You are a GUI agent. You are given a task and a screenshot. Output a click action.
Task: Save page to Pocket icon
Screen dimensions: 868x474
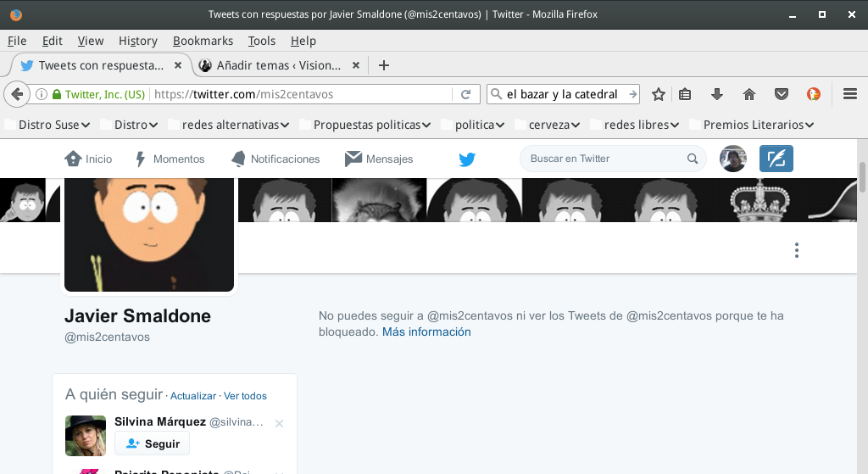click(781, 94)
